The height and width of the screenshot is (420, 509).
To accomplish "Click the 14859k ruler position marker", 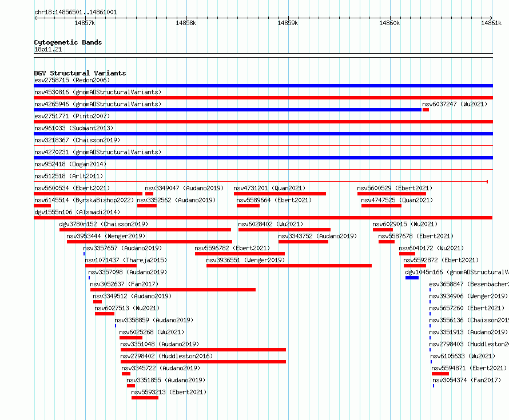I will pyautogui.click(x=288, y=23).
